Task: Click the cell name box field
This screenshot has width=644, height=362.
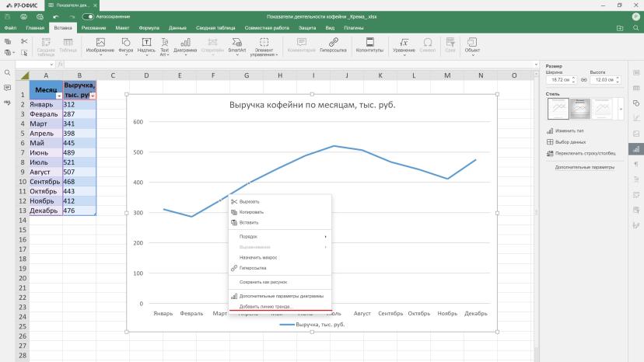Action: click(x=35, y=64)
